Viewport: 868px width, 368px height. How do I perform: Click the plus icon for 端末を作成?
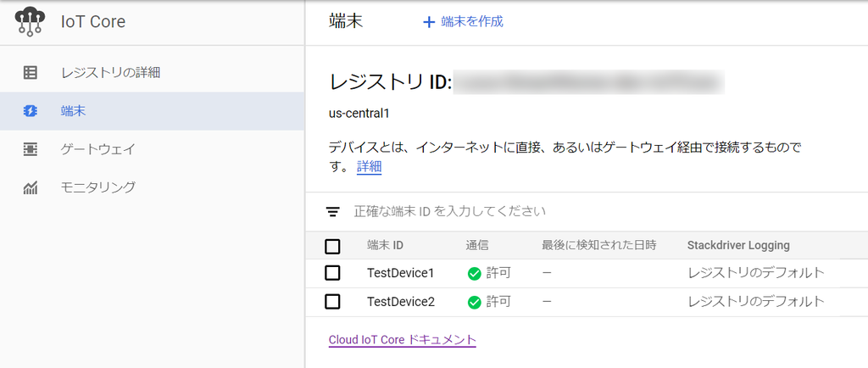[x=429, y=22]
